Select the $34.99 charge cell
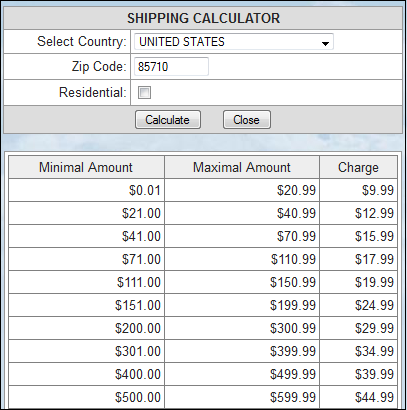407x410 pixels. click(x=358, y=351)
